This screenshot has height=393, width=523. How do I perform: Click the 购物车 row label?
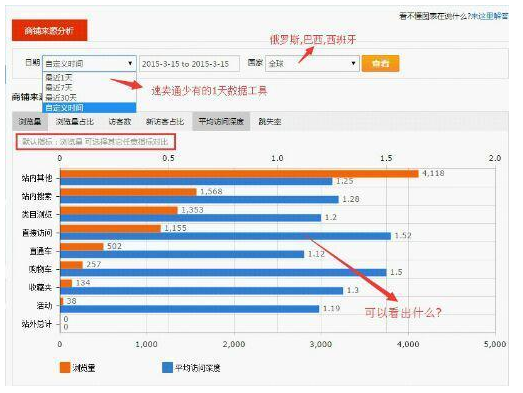pyautogui.click(x=41, y=269)
